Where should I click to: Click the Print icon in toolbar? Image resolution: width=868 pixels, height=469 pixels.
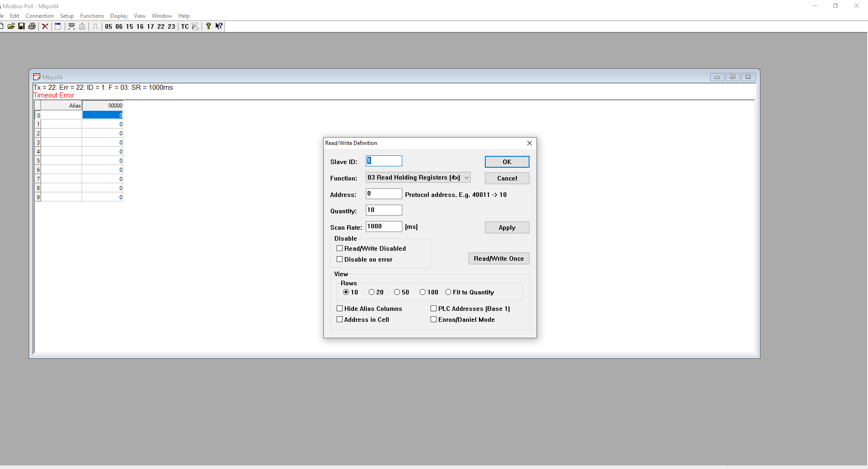(x=32, y=26)
